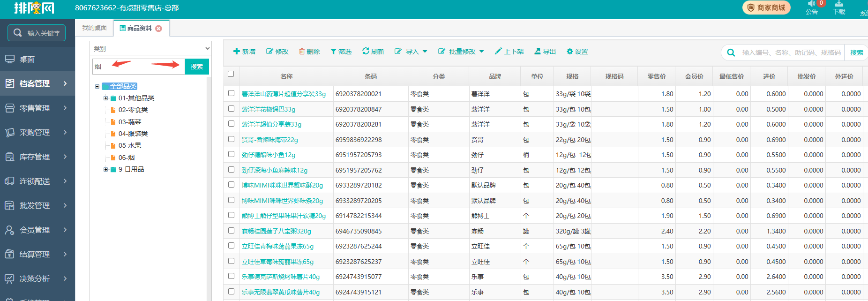The height and width of the screenshot is (301, 868).
Task: Sort by the 零售价 column header
Action: pyautogui.click(x=656, y=76)
